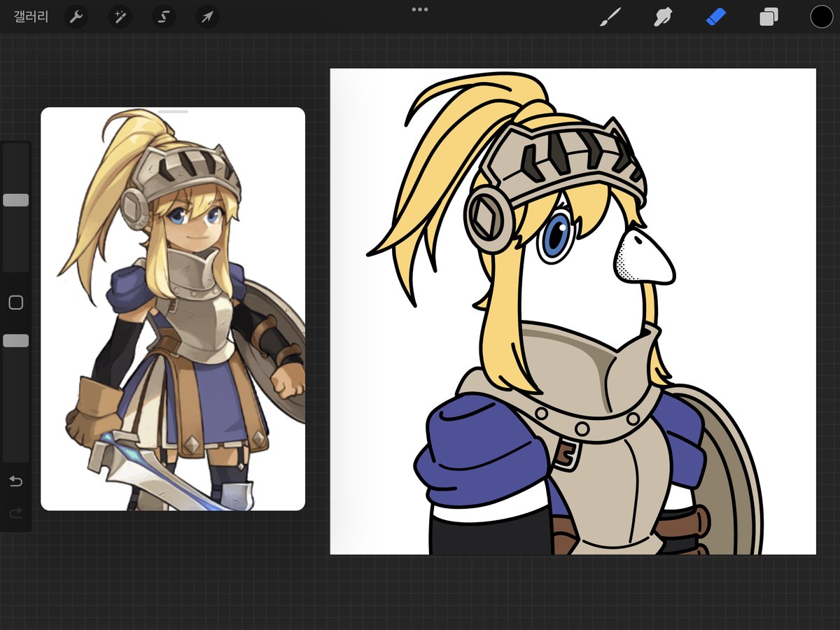This screenshot has height=630, width=840.
Task: Select the Eraser tool
Action: tap(716, 17)
